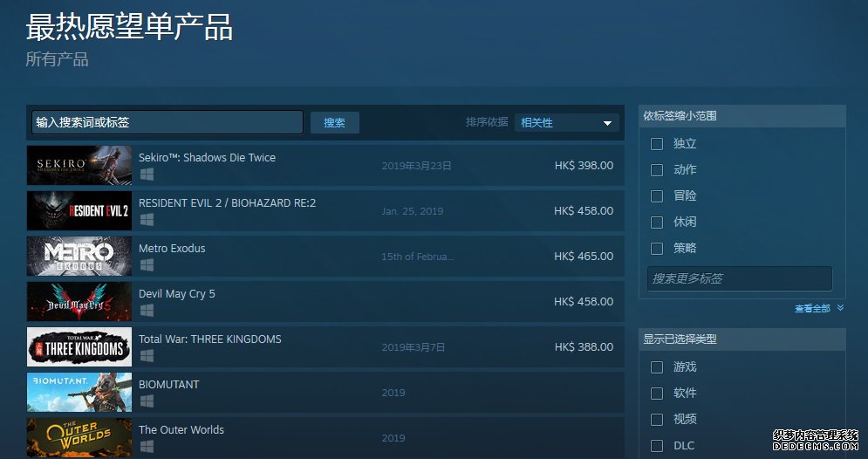Focus the 输入搜索词或标签 search field
The width and height of the screenshot is (868, 459).
pos(167,122)
